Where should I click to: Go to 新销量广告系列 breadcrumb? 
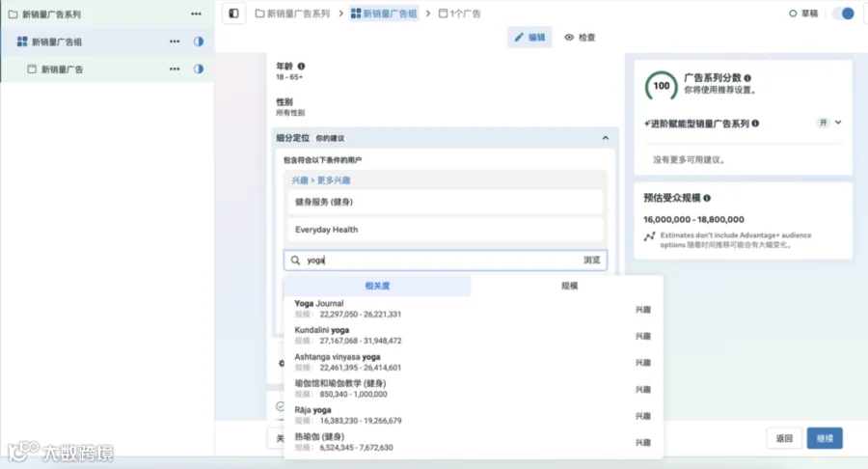click(292, 14)
